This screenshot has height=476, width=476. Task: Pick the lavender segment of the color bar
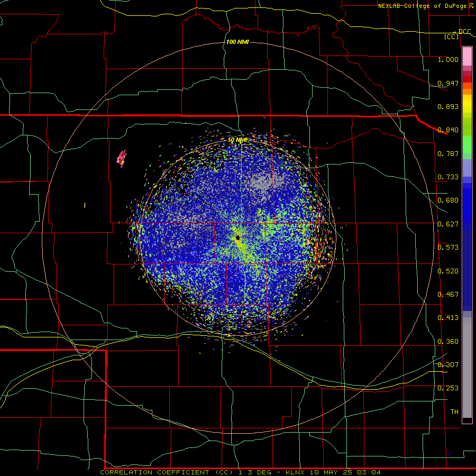tap(467, 168)
